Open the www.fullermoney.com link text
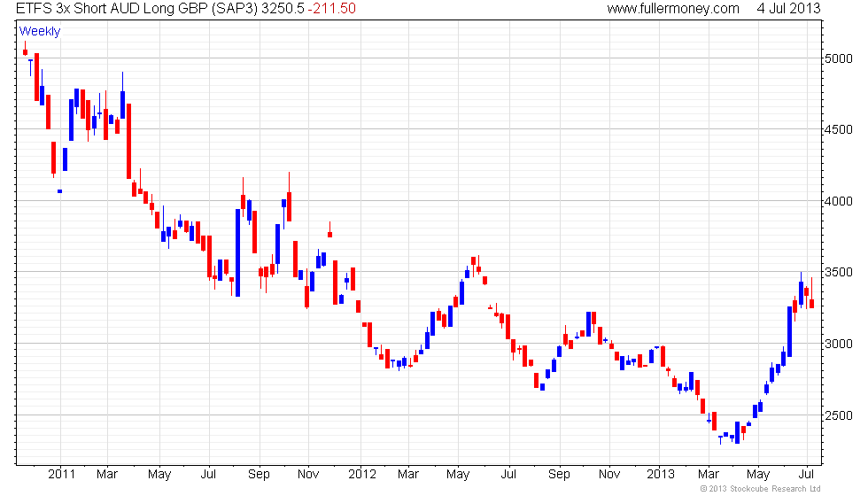 click(x=672, y=8)
